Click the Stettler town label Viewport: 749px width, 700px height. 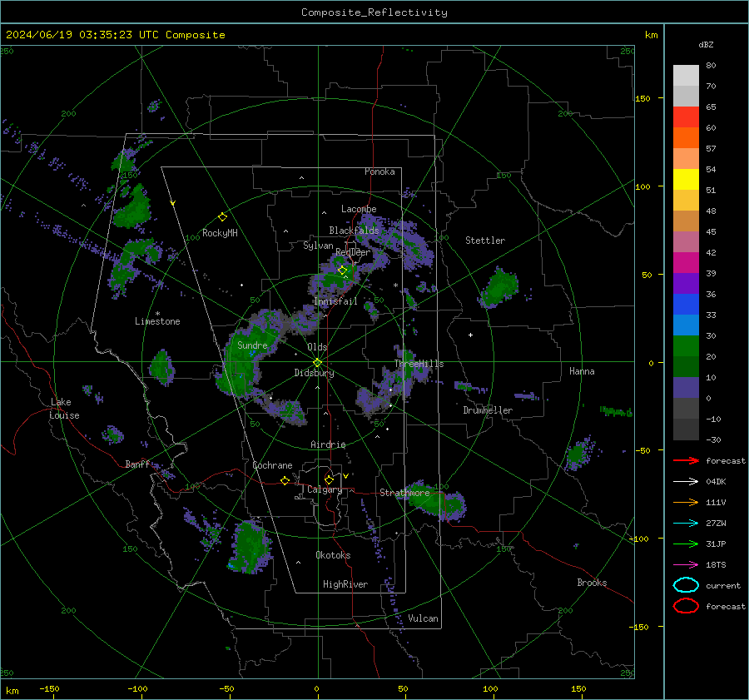[485, 241]
